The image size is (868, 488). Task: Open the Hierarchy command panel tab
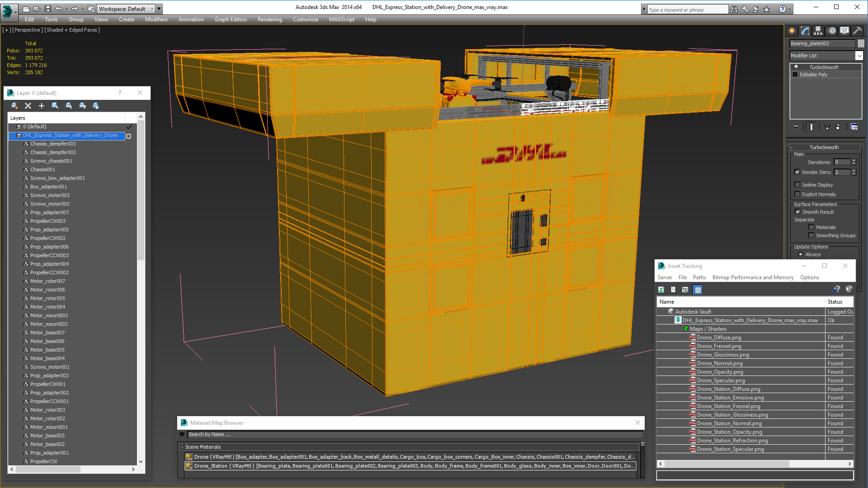point(818,31)
